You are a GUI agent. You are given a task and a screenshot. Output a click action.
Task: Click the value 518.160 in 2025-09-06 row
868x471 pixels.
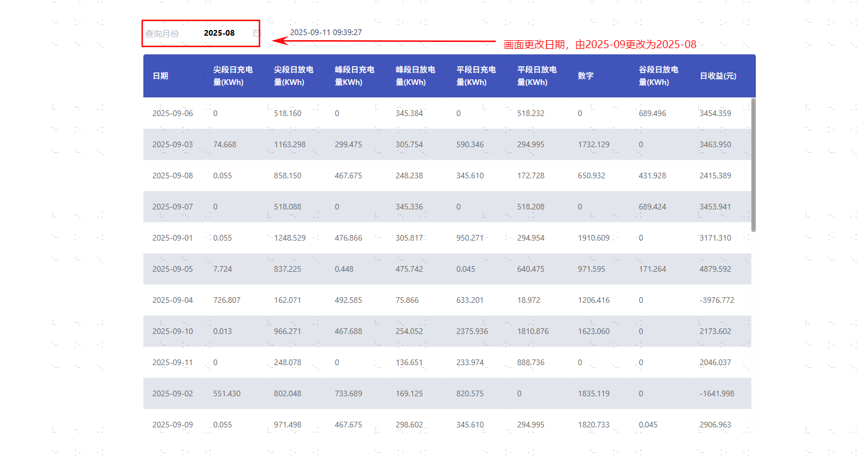tap(288, 113)
